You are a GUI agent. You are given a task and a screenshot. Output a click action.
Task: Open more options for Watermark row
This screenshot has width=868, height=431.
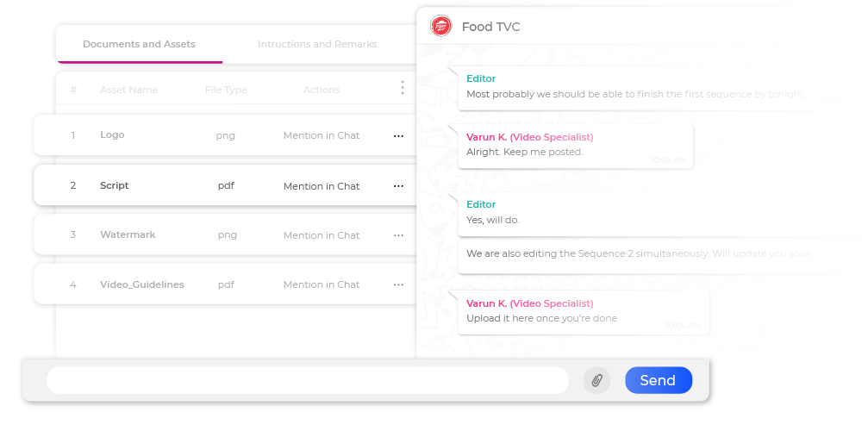(x=398, y=235)
